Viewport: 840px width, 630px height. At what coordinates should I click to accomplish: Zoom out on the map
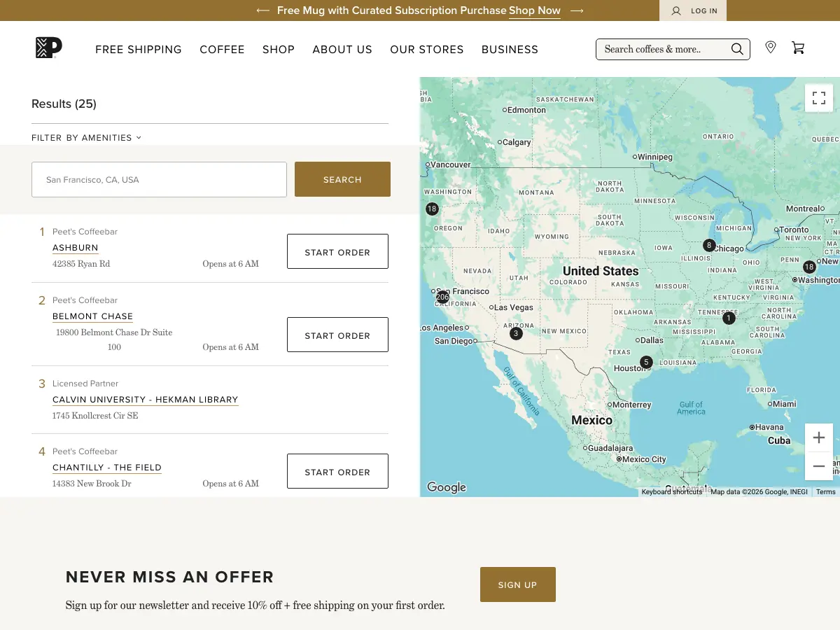click(819, 466)
